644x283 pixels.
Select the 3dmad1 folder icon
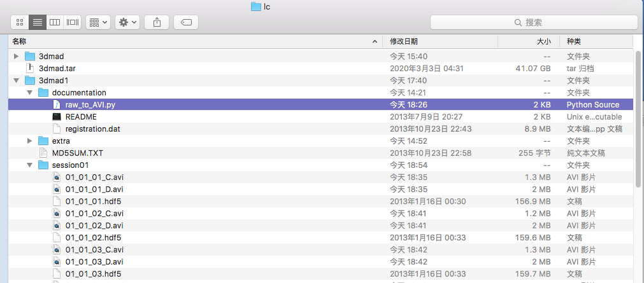pyautogui.click(x=30, y=80)
